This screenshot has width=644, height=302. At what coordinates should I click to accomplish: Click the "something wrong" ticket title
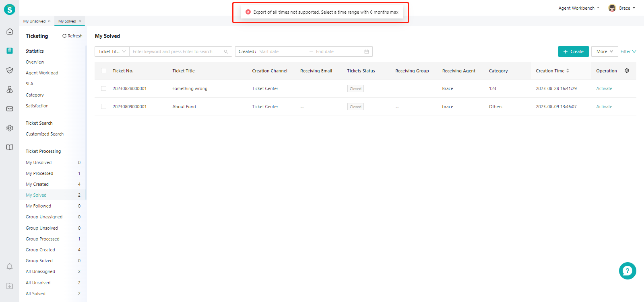tap(190, 88)
